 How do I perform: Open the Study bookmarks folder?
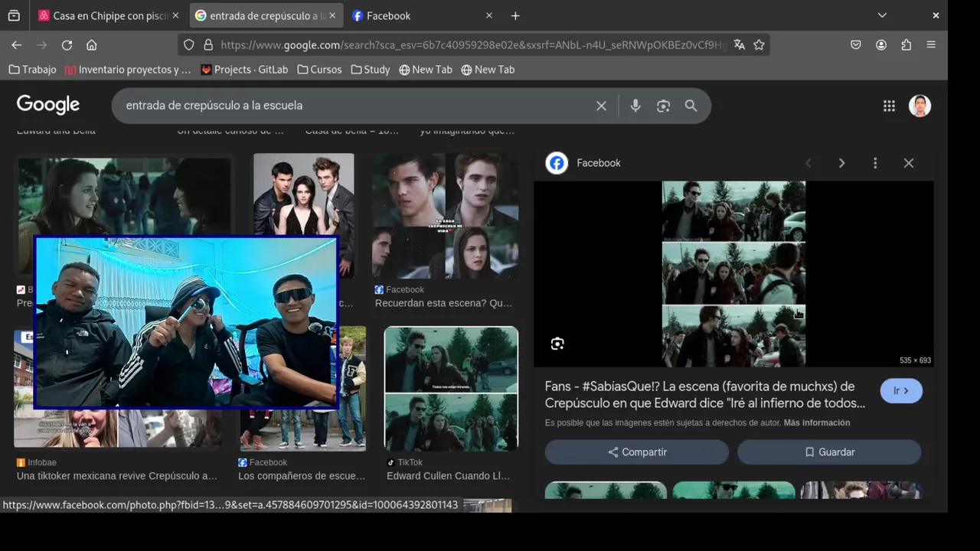[x=371, y=70]
